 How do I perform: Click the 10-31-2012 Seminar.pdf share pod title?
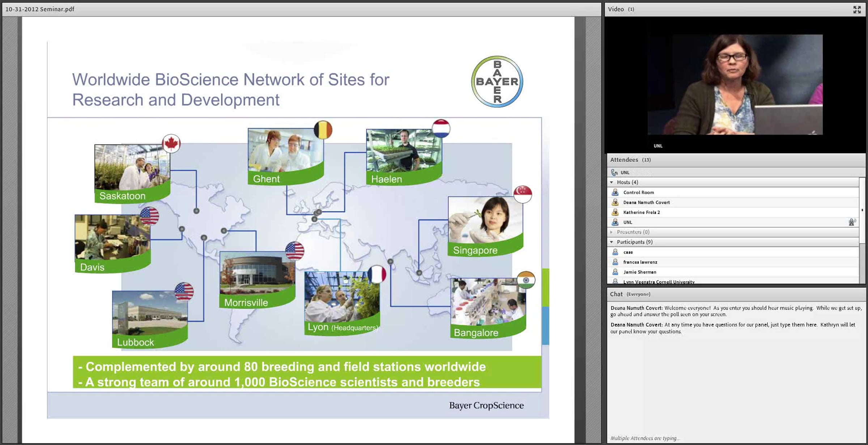pos(40,9)
